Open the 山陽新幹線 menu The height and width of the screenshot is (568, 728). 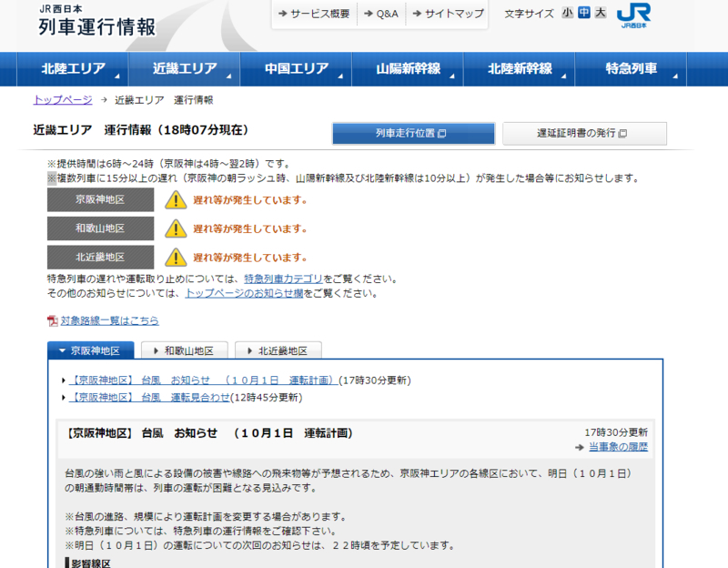[408, 69]
